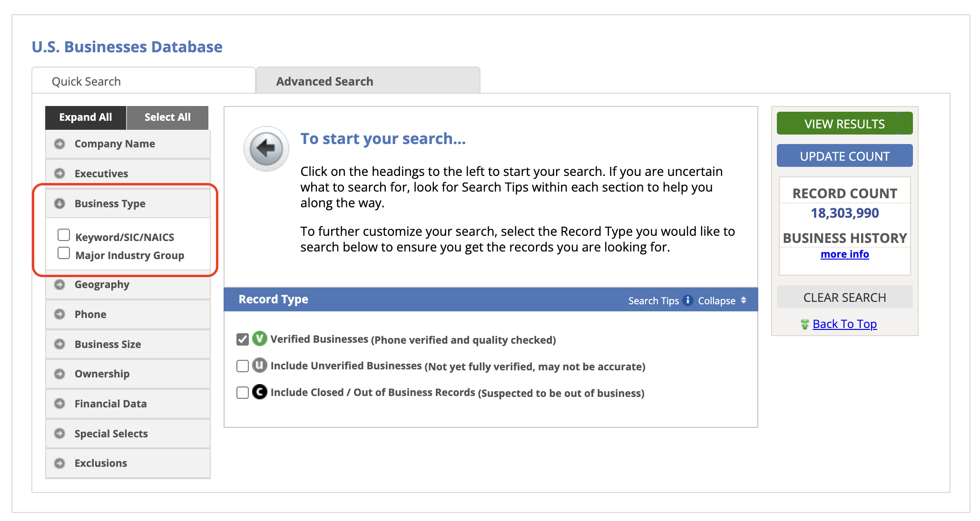Follow the Back To Top link
The height and width of the screenshot is (521, 980).
[x=844, y=324]
